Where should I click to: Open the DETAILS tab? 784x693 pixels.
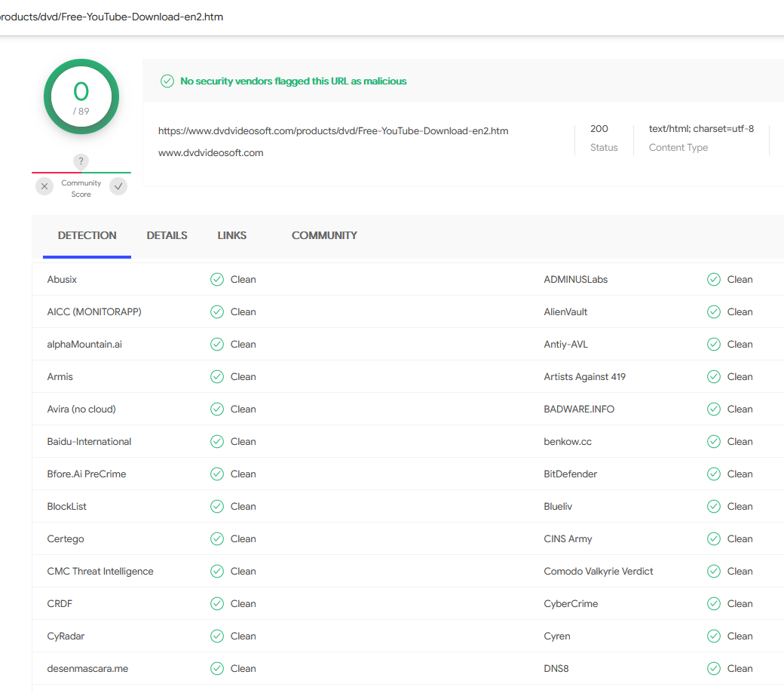[167, 235]
